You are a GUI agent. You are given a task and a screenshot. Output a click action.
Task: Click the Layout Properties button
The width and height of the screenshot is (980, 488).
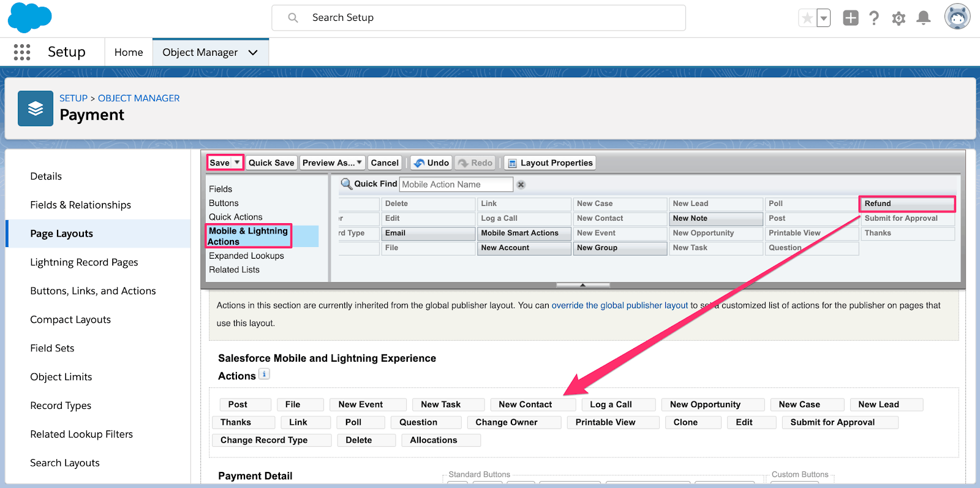click(550, 162)
